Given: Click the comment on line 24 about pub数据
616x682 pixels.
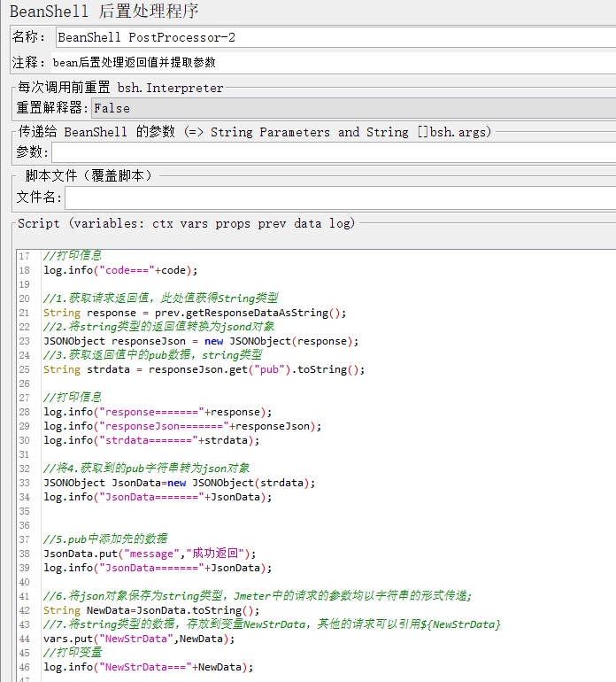Looking at the screenshot, I should point(152,355).
